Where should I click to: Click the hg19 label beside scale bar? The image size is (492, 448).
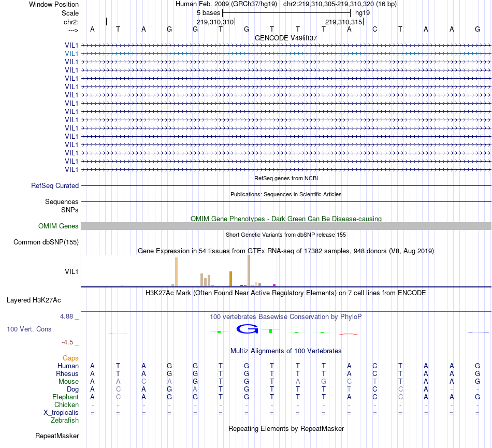pyautogui.click(x=363, y=13)
